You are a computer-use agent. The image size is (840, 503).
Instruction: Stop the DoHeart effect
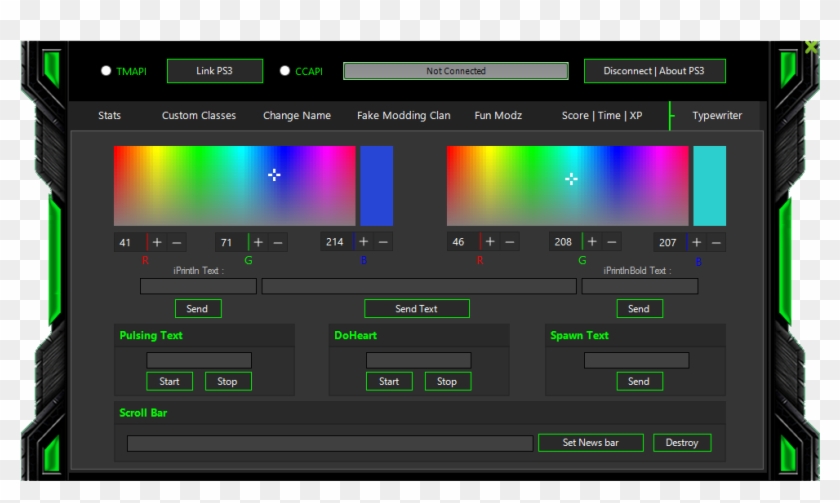[x=447, y=381]
